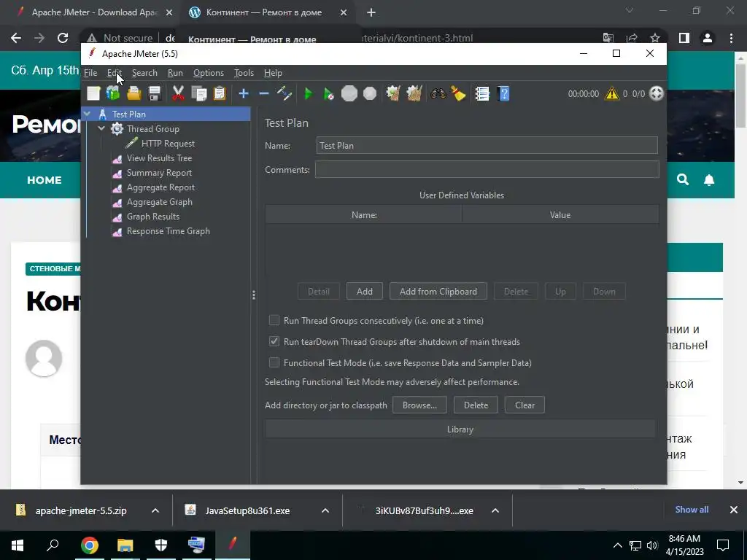The width and height of the screenshot is (747, 560).
Task: Click the New test plan icon
Action: tap(93, 93)
